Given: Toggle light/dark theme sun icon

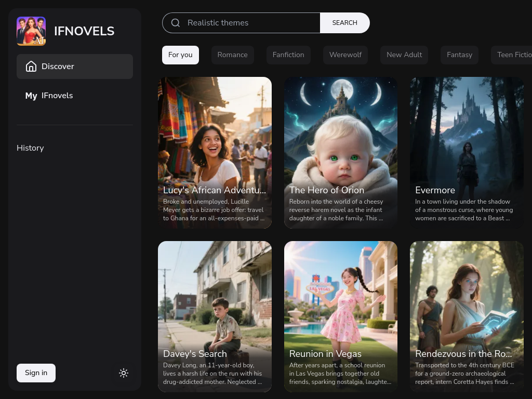Looking at the screenshot, I should coord(123,373).
